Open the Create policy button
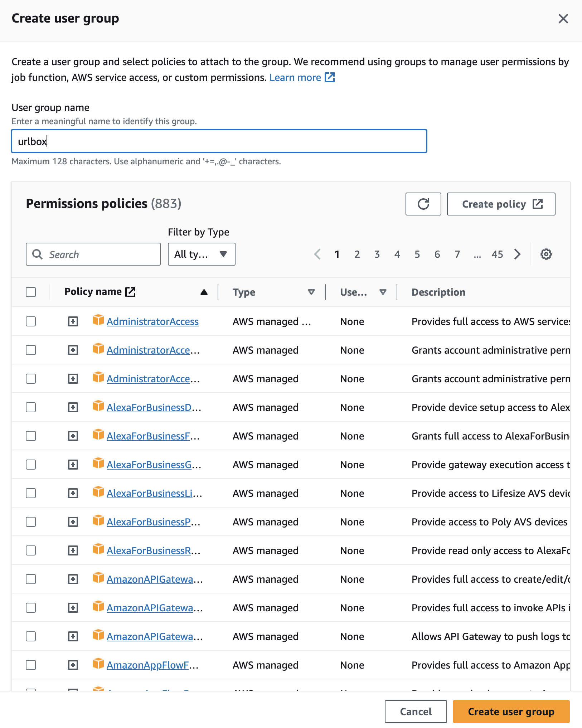This screenshot has width=582, height=728. pyautogui.click(x=501, y=204)
